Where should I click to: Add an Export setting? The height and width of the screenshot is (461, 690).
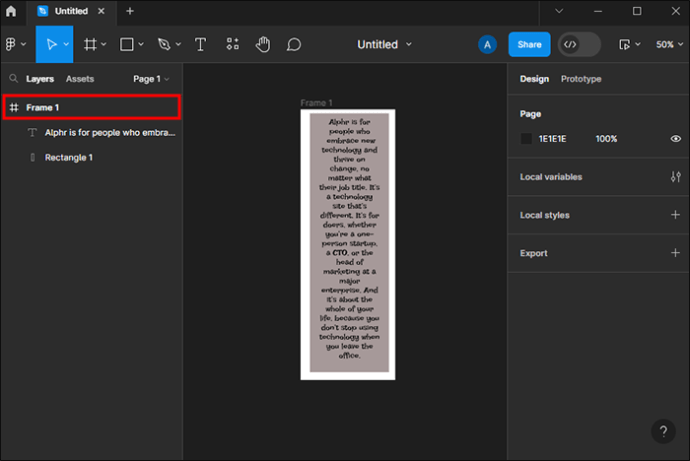[x=675, y=253]
